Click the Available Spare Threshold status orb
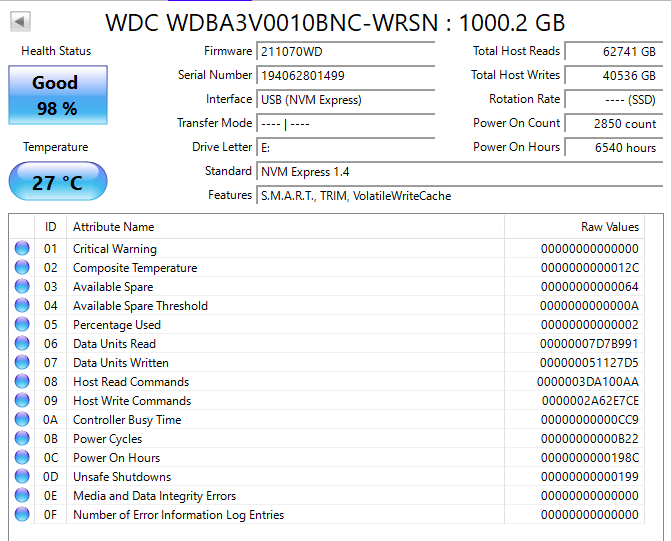 tap(22, 306)
